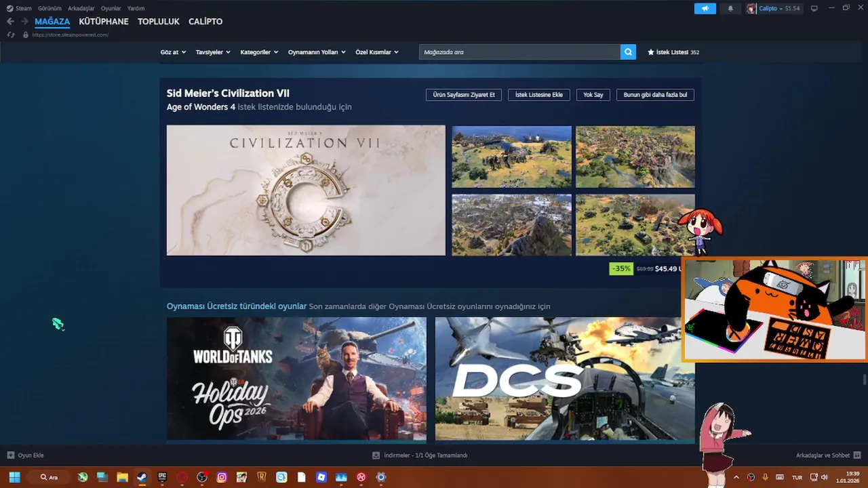Click the plus icon beside Oyun Ekle
868x488 pixels.
tap(10, 455)
